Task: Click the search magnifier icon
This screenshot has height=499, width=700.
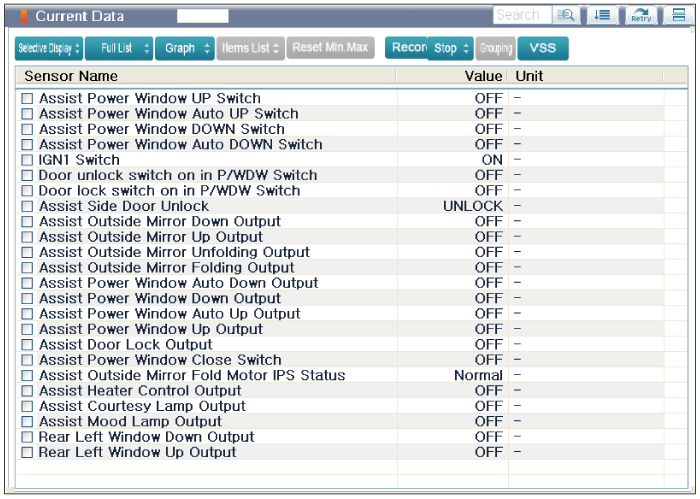Action: coord(566,15)
